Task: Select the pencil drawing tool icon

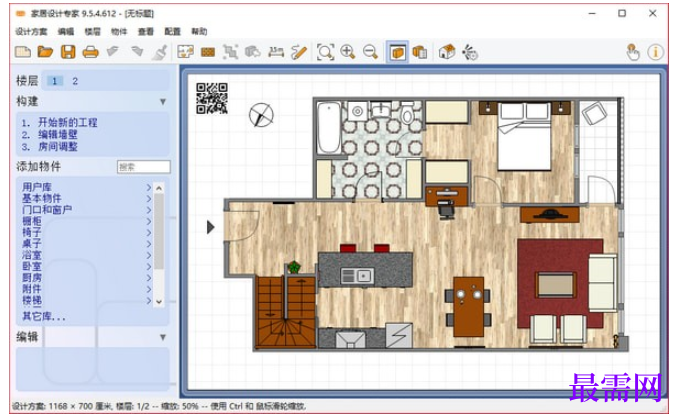Action: click(x=299, y=52)
